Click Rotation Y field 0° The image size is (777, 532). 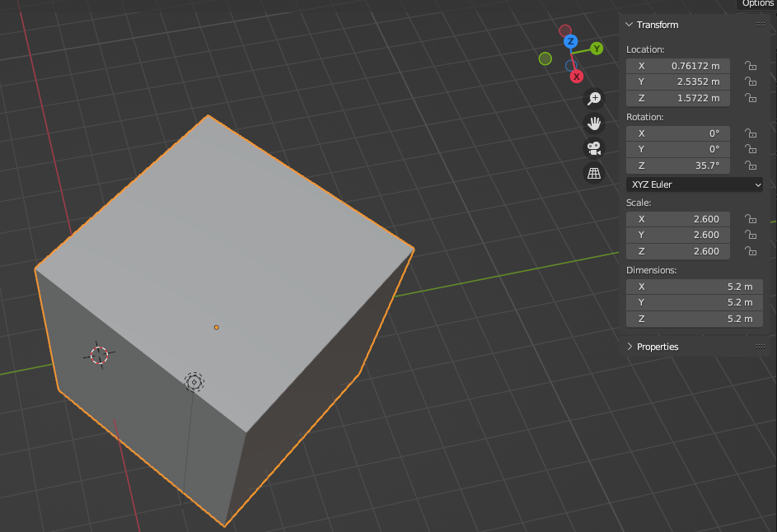pos(678,149)
